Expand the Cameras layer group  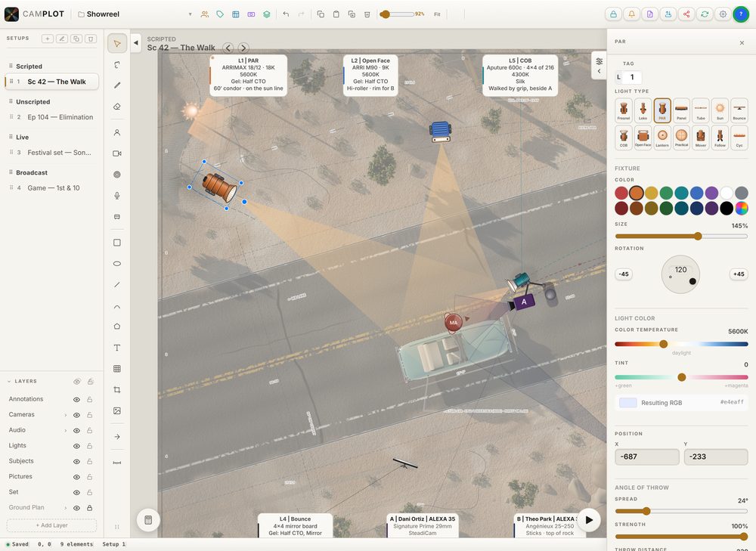pyautogui.click(x=66, y=415)
